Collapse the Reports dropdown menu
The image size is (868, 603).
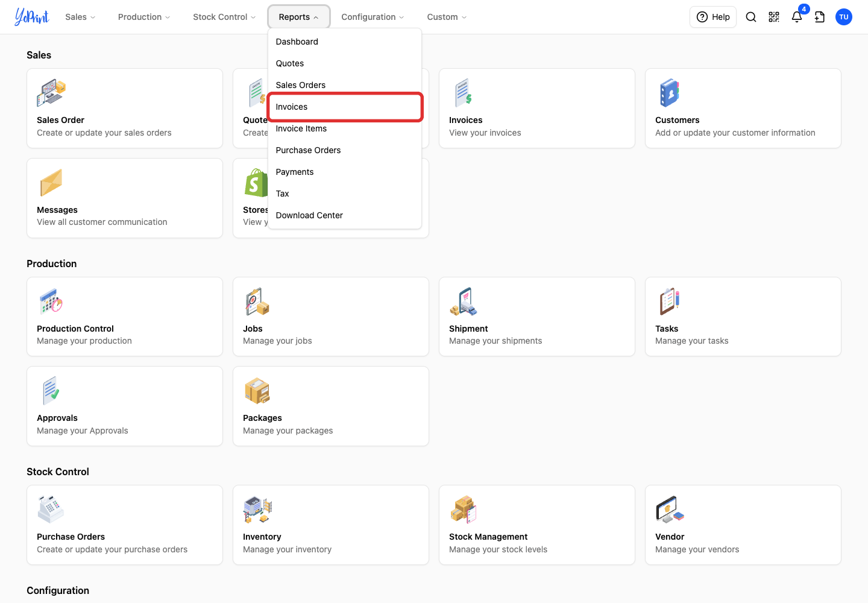[299, 17]
